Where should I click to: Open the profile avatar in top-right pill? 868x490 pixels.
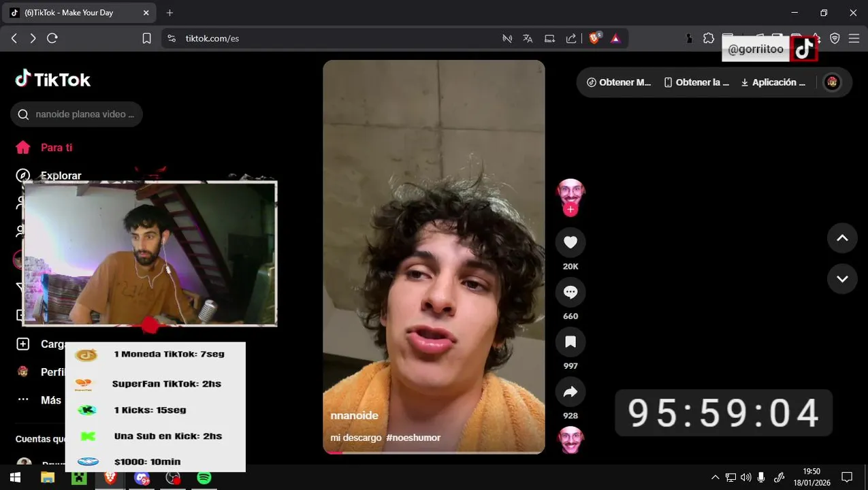832,82
